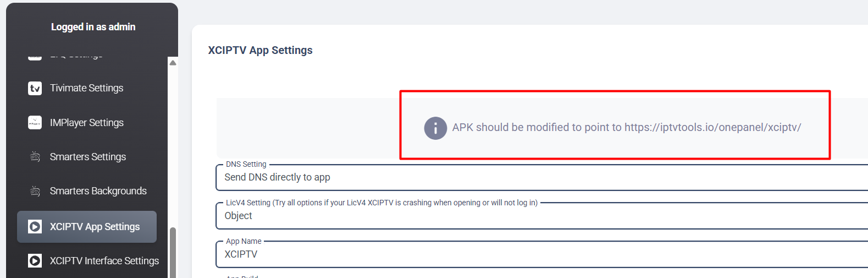
Task: Click the sidebar scrollbar thumb
Action: click(x=173, y=253)
